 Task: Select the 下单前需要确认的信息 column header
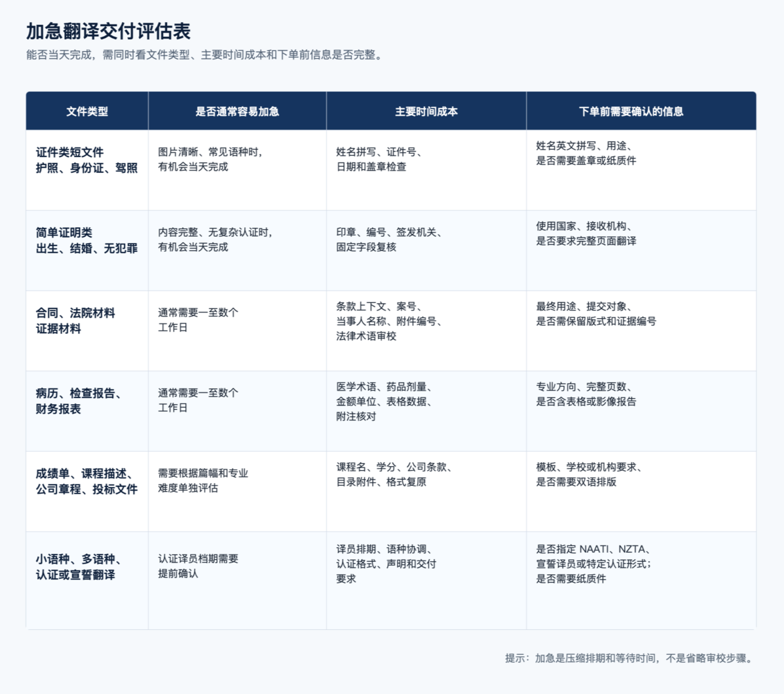[x=631, y=111]
